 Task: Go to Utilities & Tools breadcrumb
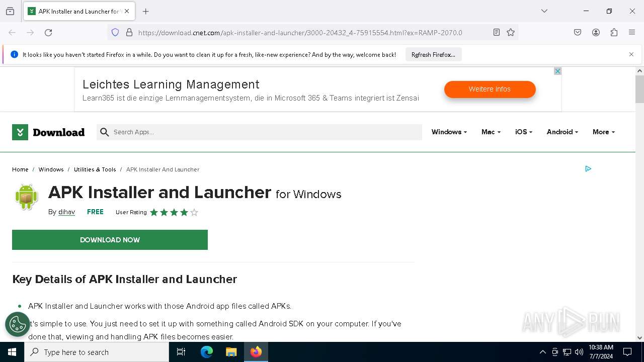pos(95,169)
